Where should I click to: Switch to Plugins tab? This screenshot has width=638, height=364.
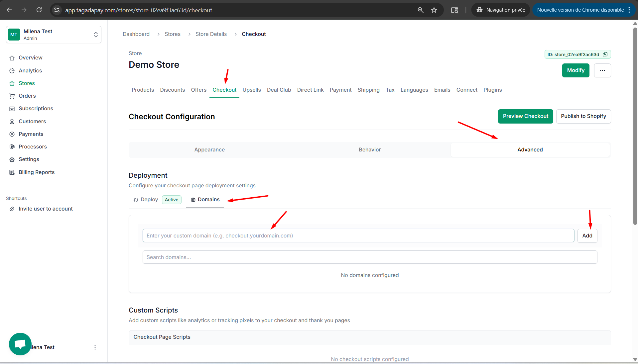pyautogui.click(x=493, y=90)
